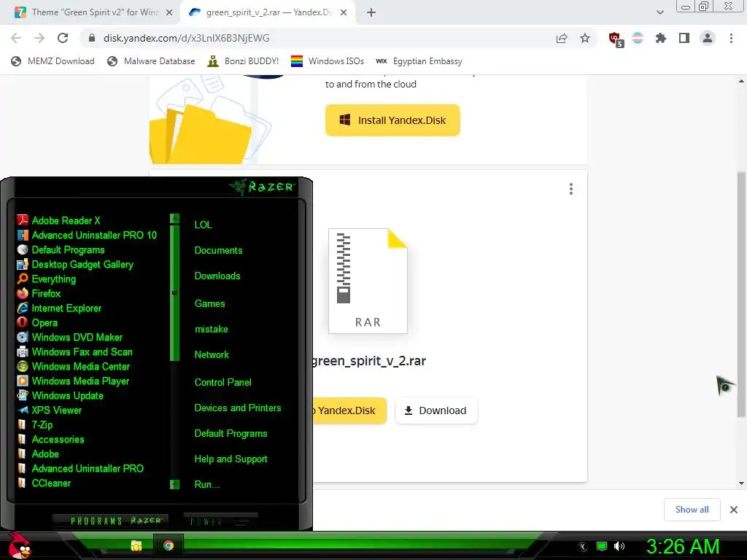Open Help and Support
747x560 pixels.
231,459
